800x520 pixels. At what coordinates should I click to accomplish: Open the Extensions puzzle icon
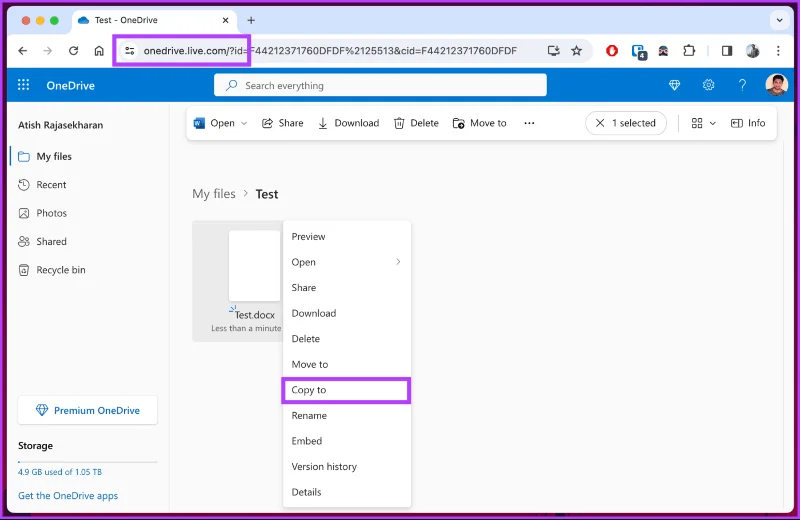click(x=689, y=51)
